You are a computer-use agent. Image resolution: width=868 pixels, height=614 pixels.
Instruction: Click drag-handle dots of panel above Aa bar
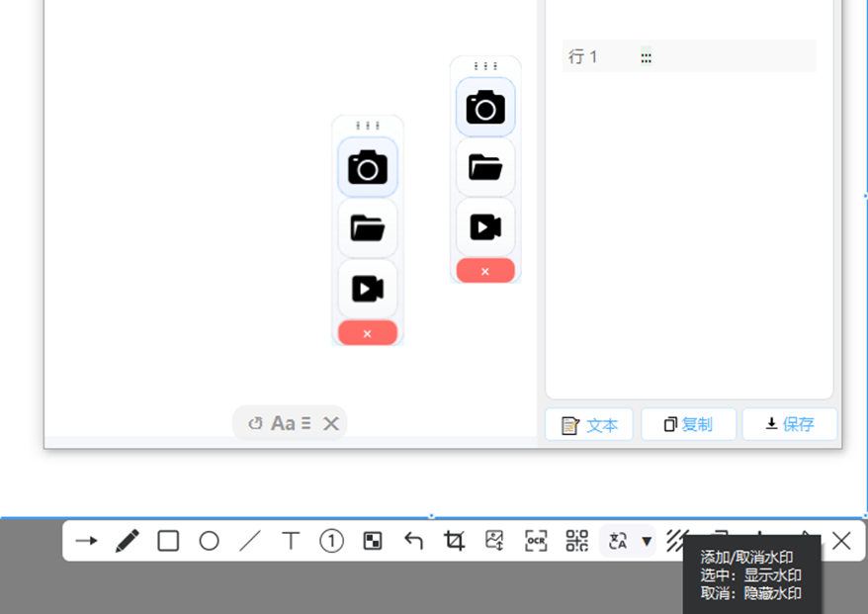click(368, 126)
